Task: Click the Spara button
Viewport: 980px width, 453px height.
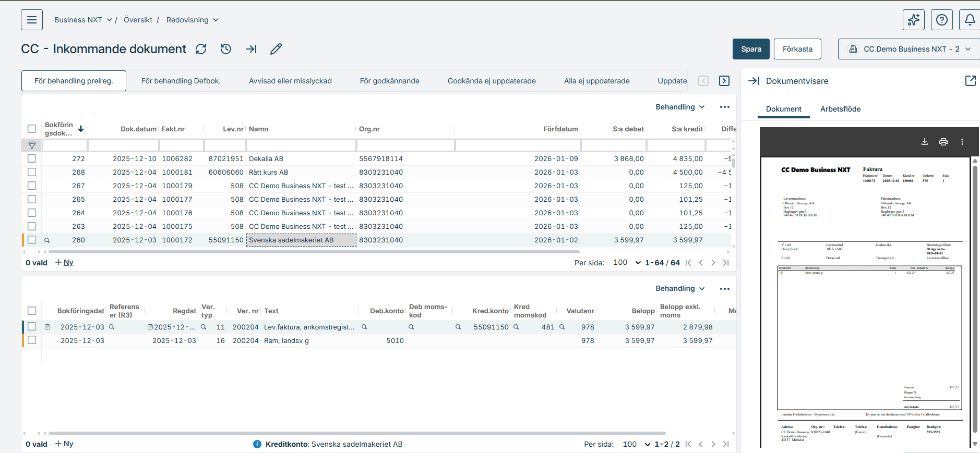Action: (x=751, y=49)
